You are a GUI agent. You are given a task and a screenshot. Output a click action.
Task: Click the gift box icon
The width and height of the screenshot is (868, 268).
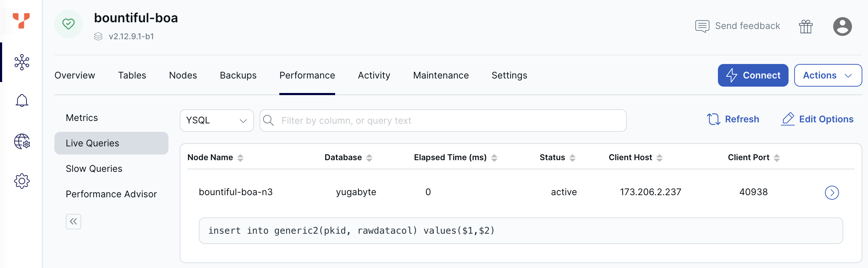click(x=806, y=27)
